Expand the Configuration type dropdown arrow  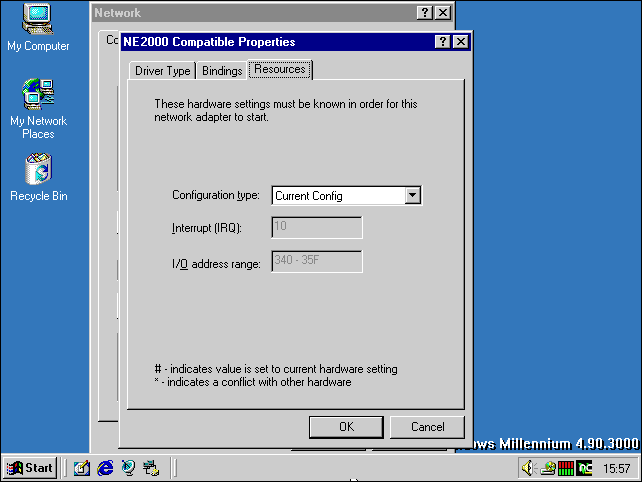[413, 195]
